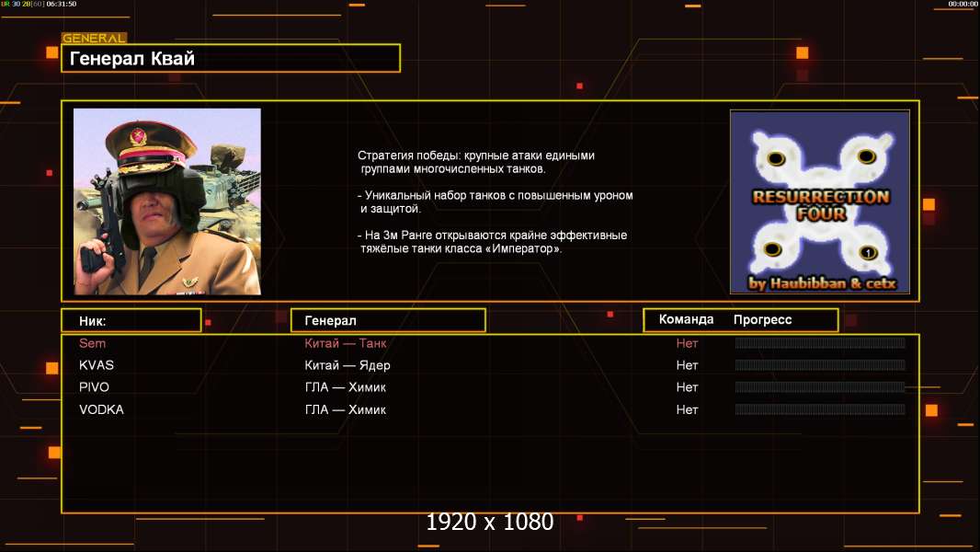Click the 'Генерал' column header

(388, 320)
